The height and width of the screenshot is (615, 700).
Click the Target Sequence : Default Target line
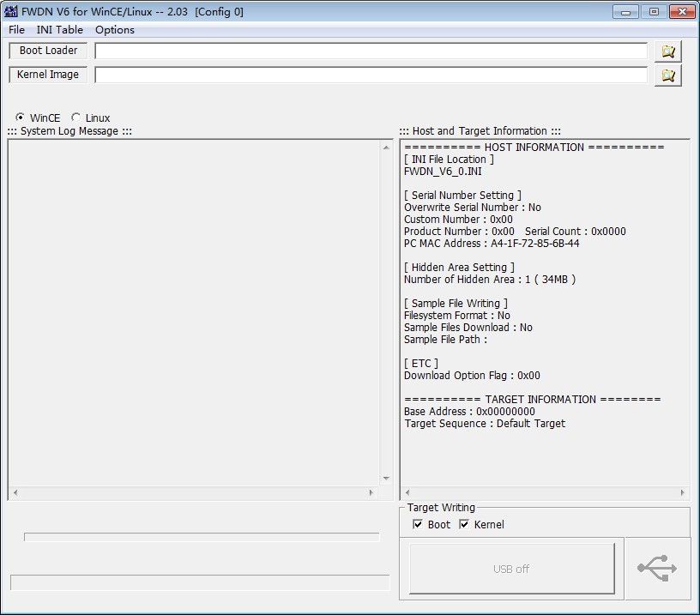coord(485,424)
